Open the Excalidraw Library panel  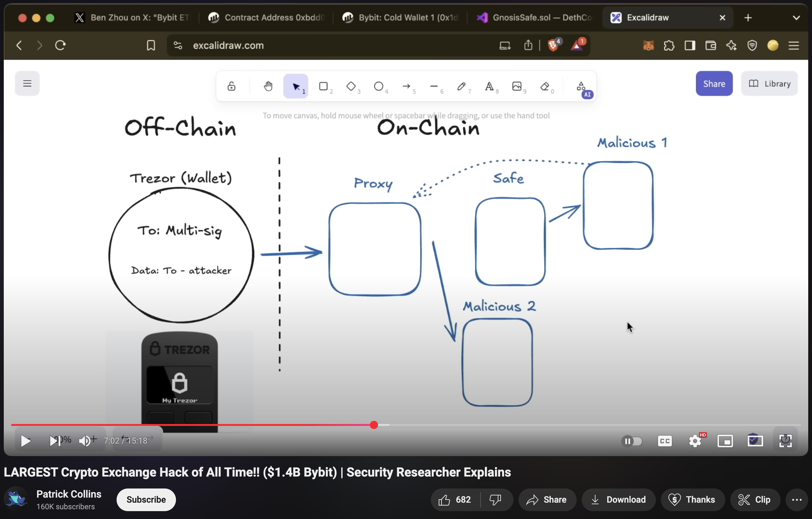[770, 84]
